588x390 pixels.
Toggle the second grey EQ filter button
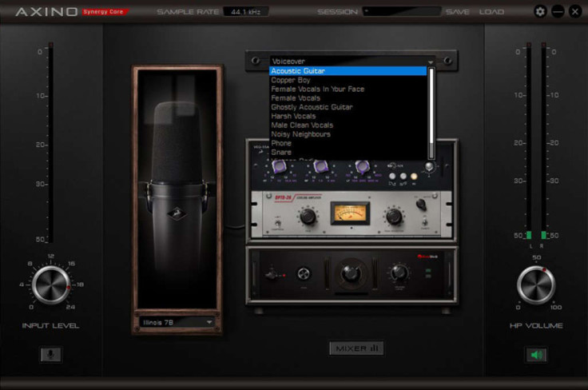(x=403, y=176)
